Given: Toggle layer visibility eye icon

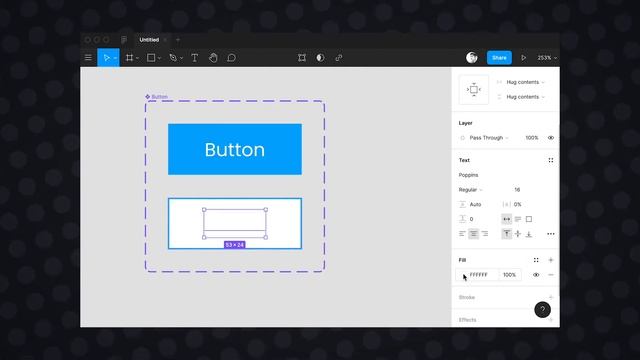Looking at the screenshot, I should (x=551, y=138).
